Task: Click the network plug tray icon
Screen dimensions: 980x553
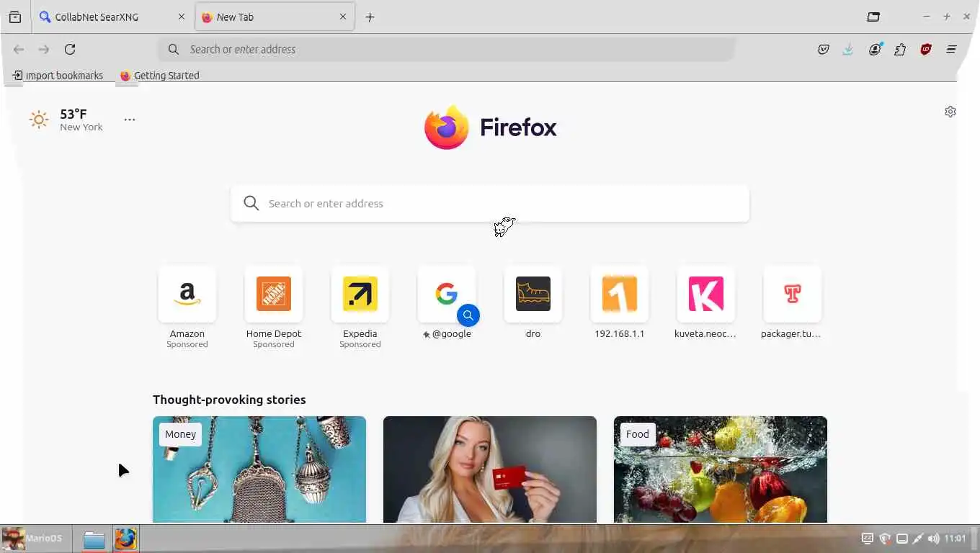Action: pyautogui.click(x=917, y=539)
